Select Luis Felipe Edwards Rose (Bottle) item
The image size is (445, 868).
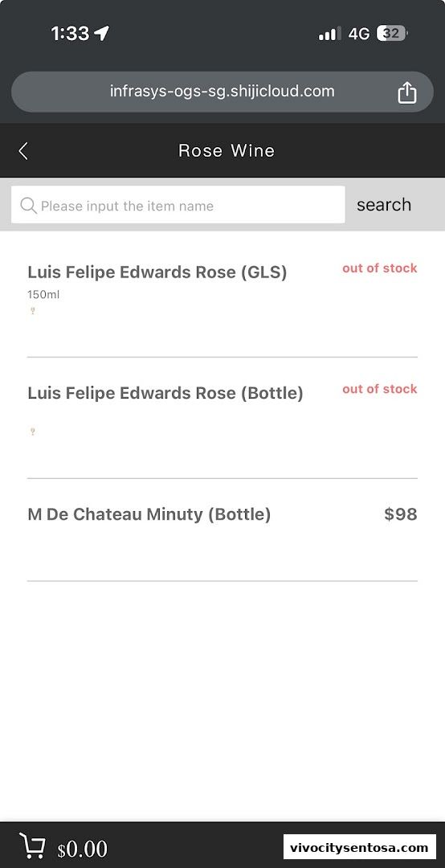[222, 418]
